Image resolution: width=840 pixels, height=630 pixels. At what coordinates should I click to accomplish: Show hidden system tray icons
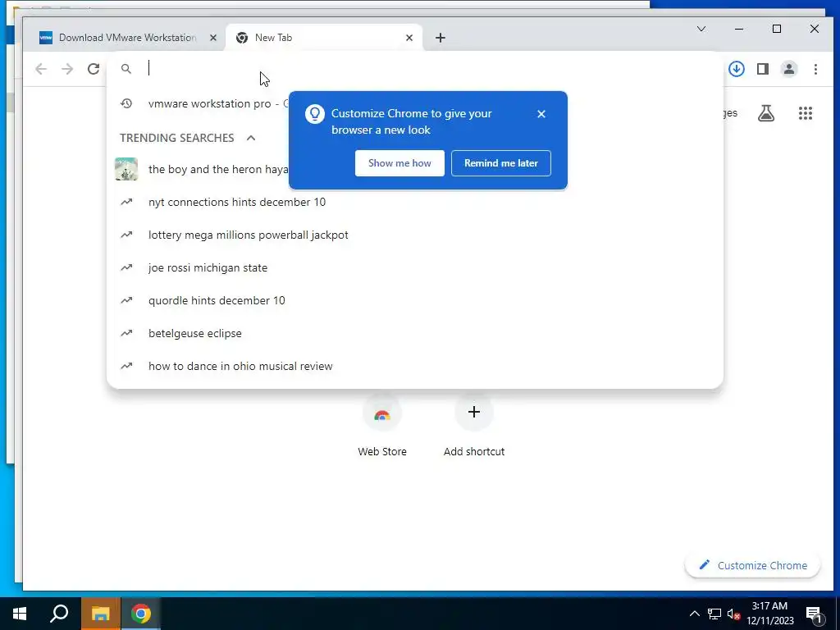coord(694,614)
